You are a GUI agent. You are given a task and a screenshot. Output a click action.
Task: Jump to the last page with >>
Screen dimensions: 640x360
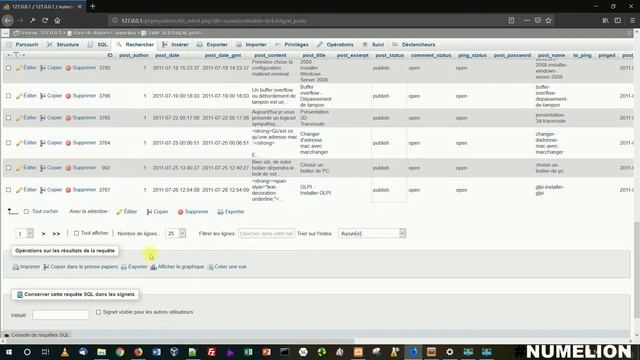[x=56, y=234]
